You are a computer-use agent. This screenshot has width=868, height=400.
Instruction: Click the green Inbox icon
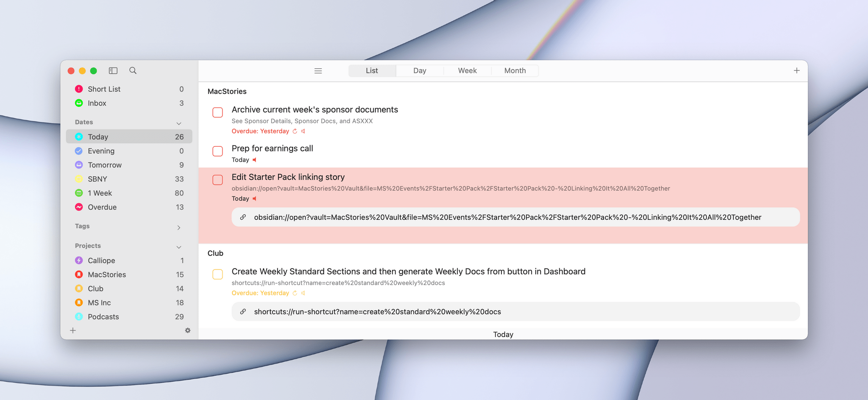pyautogui.click(x=79, y=103)
